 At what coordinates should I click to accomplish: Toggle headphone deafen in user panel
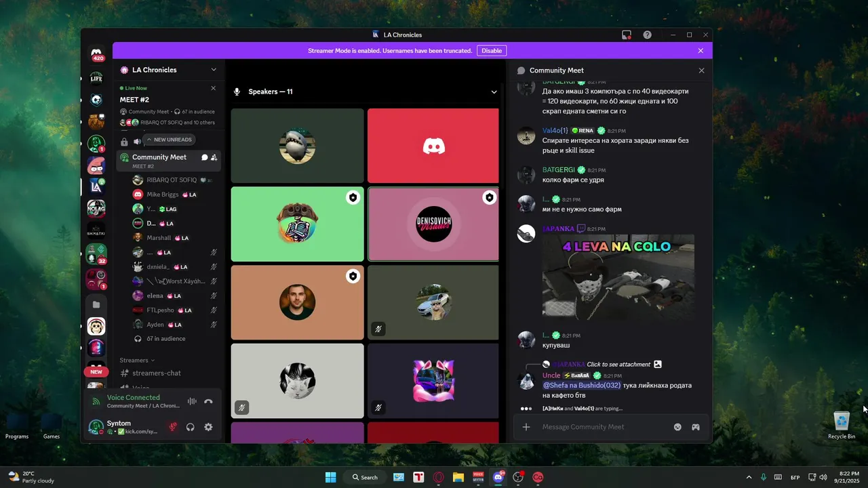coord(191,427)
